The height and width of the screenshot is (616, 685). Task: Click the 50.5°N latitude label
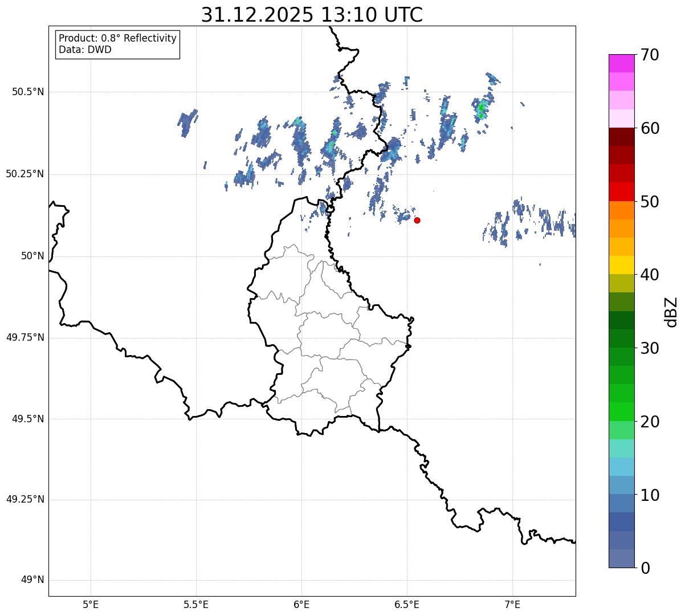tap(27, 92)
